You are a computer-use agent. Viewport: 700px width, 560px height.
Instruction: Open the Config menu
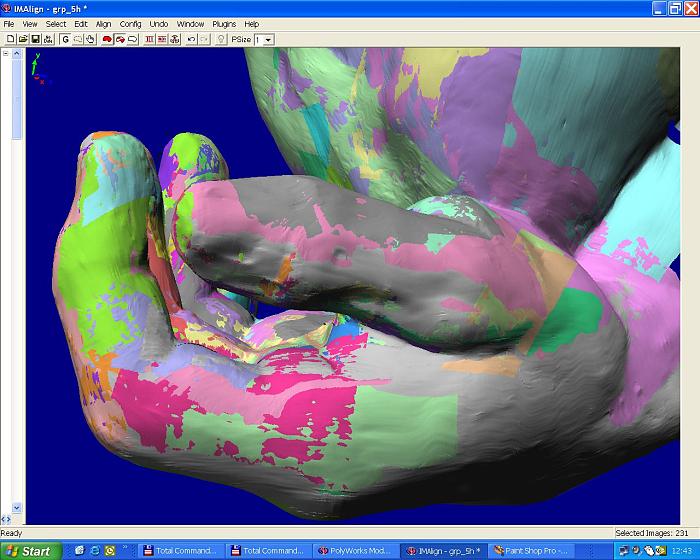(130, 23)
